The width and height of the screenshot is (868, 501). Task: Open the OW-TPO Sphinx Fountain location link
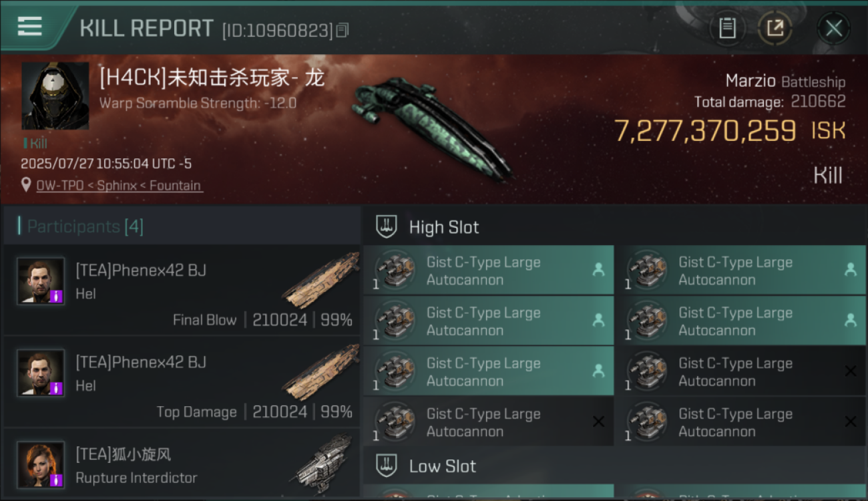click(120, 186)
